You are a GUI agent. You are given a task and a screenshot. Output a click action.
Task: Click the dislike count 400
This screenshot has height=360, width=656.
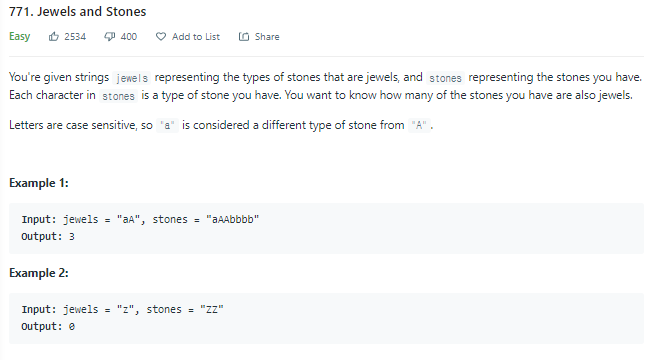129,37
